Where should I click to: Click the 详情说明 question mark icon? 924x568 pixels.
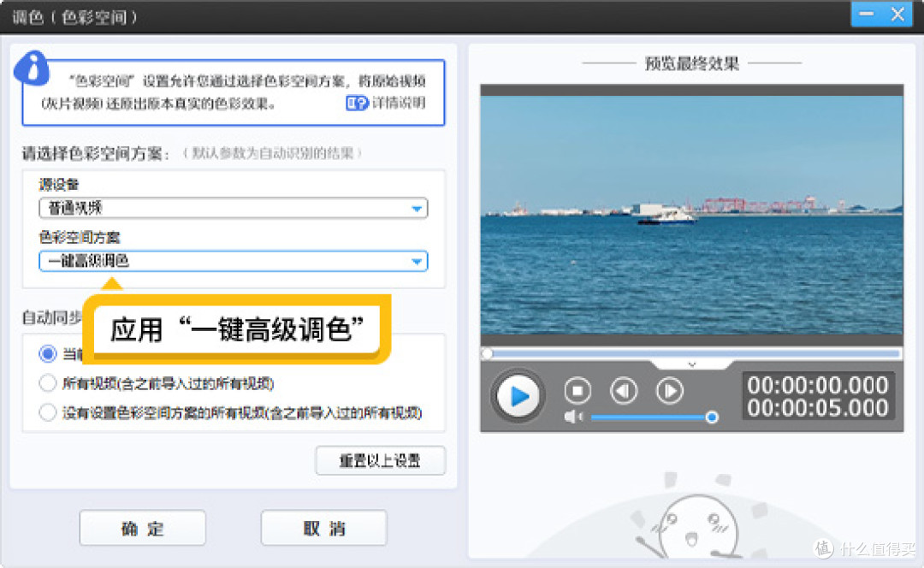pyautogui.click(x=357, y=104)
